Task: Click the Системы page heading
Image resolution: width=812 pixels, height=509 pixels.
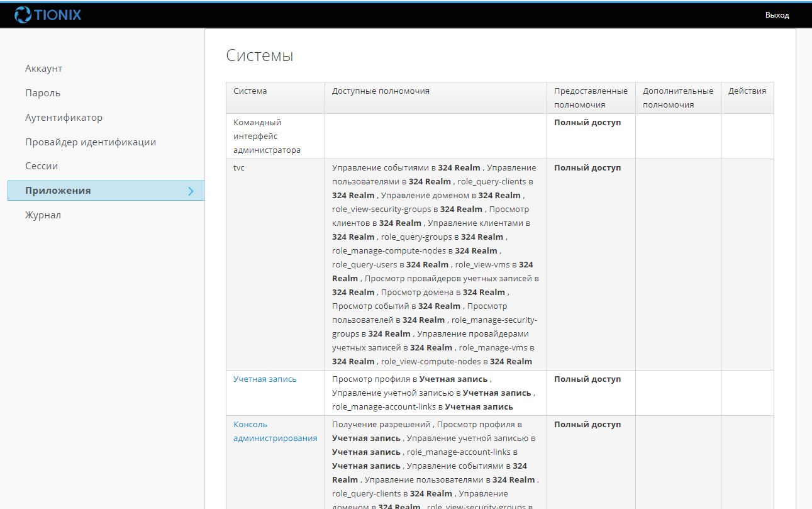Action: [x=259, y=56]
